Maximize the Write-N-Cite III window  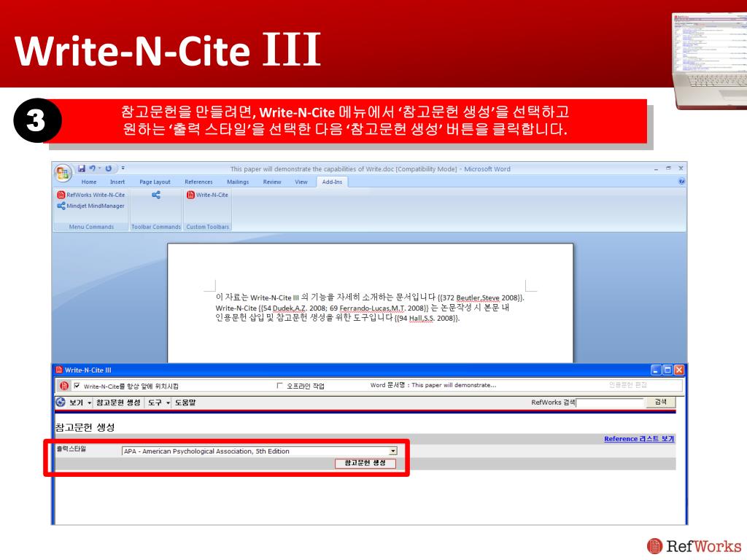[x=667, y=370]
